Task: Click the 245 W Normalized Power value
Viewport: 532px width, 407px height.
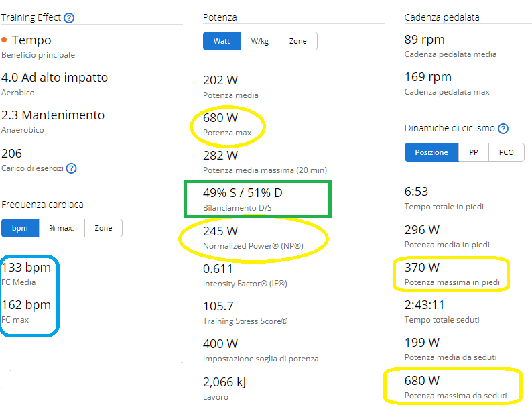Action: [220, 231]
